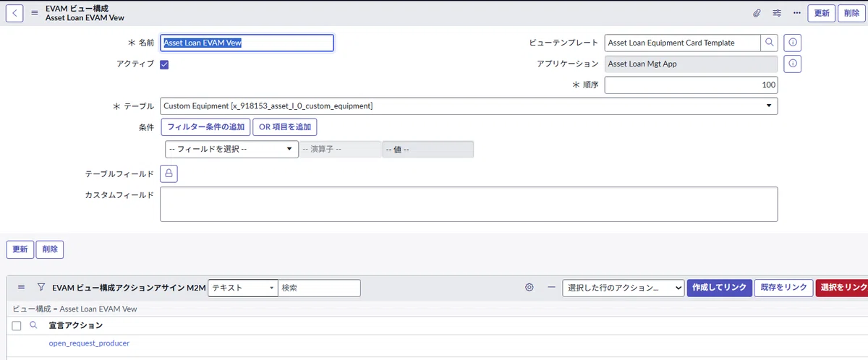Open the more options ellipsis menu
The width and height of the screenshot is (868, 360).
point(797,13)
